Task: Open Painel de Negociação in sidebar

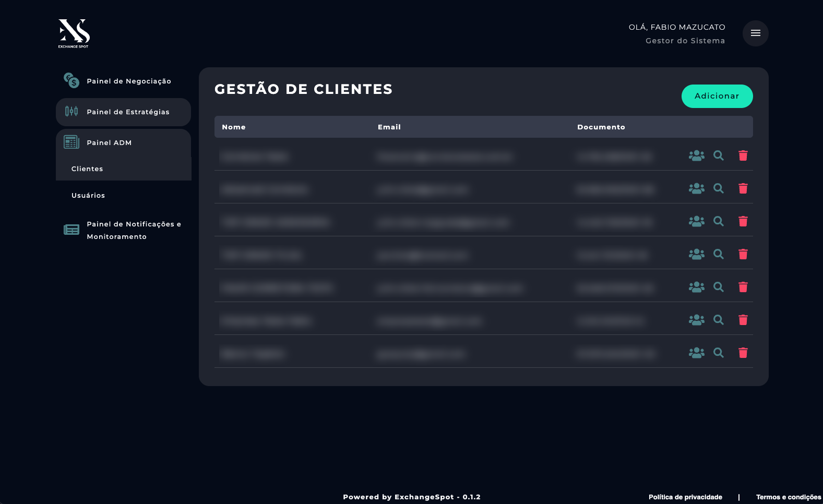Action: [123, 81]
